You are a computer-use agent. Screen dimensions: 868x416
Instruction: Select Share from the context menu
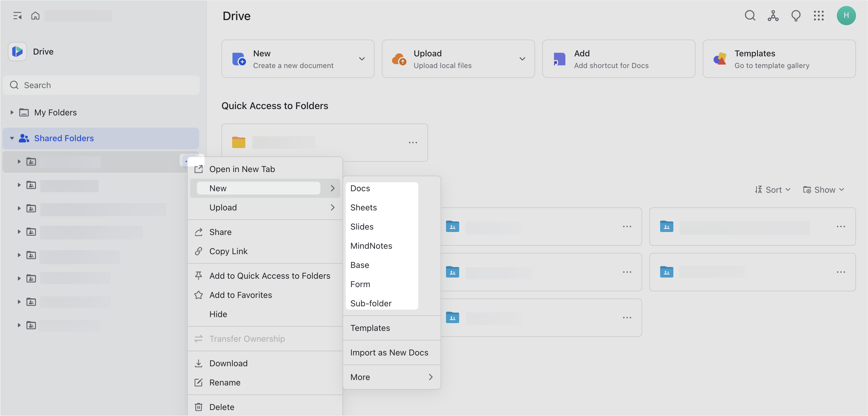click(x=265, y=232)
